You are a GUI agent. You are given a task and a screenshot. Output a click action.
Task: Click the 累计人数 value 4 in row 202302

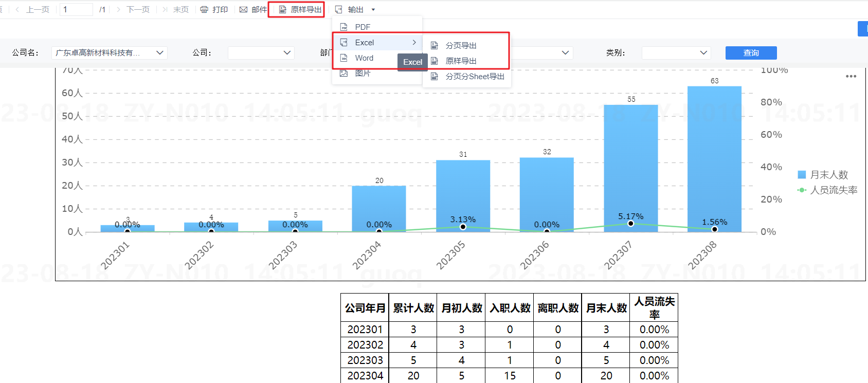pos(413,345)
